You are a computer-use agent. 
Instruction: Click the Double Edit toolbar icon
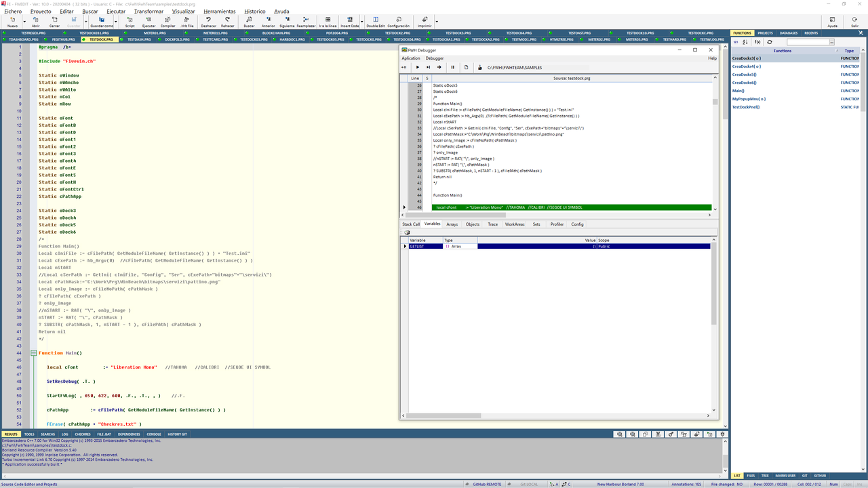click(x=375, y=20)
